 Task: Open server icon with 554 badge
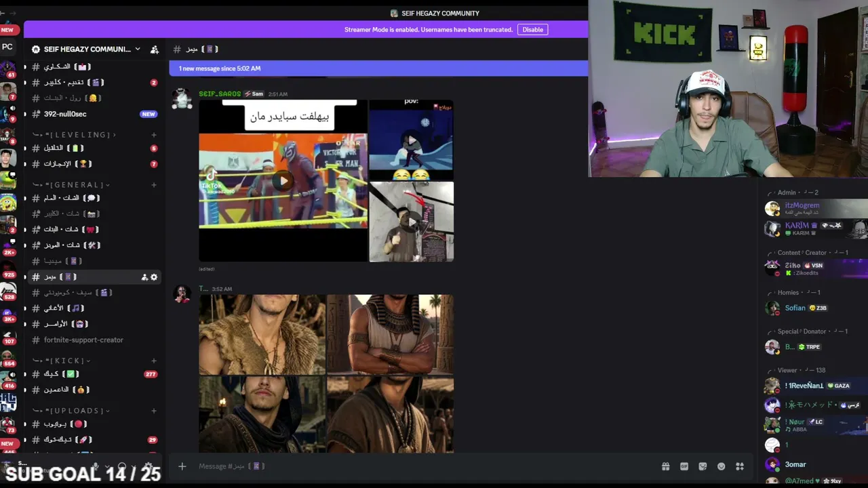pyautogui.click(x=7, y=358)
